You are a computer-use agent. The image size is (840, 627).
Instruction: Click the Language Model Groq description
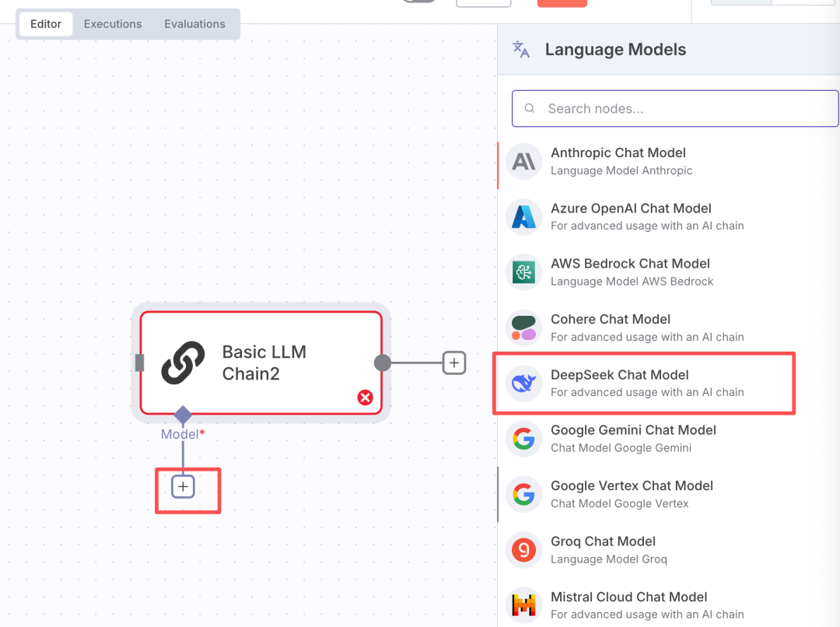click(608, 559)
